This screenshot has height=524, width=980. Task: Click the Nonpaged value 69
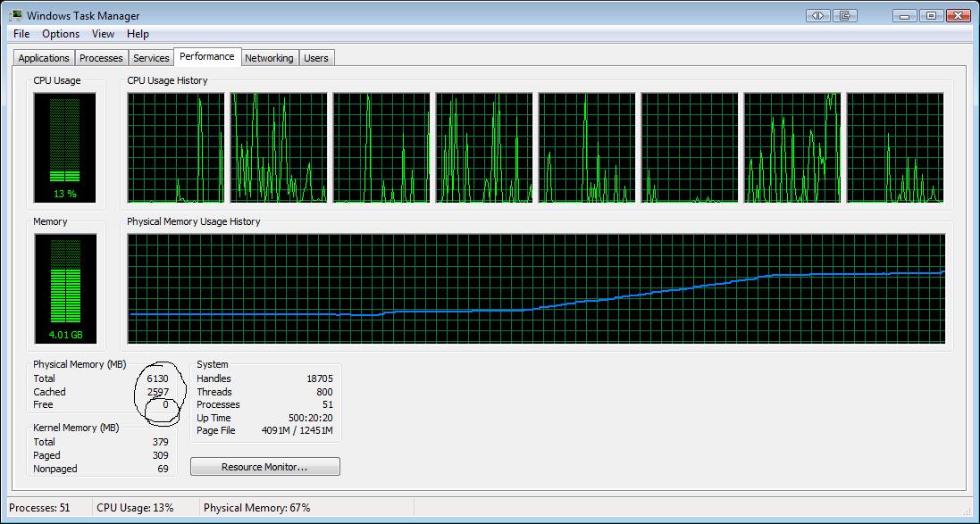[163, 469]
